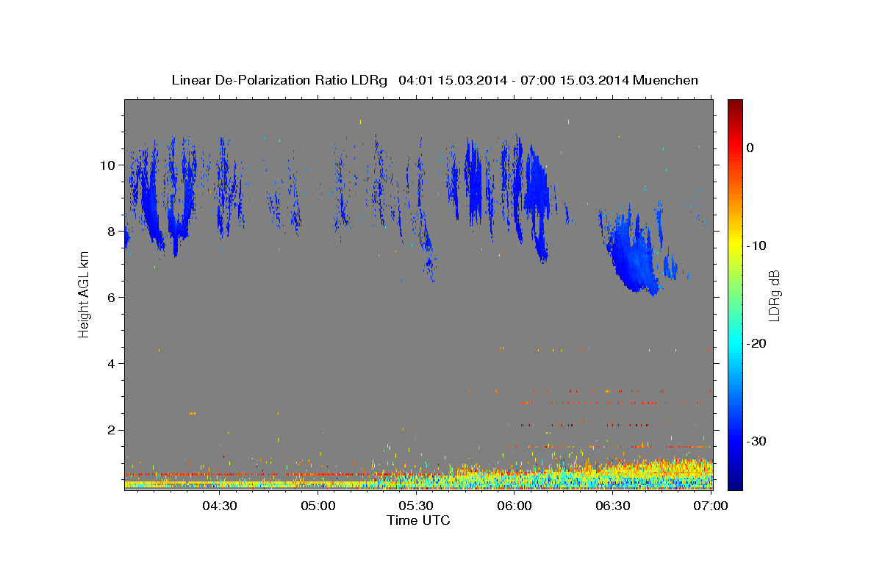Image resolution: width=882 pixels, height=588 pixels.
Task: Click the height tick label '10'
Action: point(109,165)
